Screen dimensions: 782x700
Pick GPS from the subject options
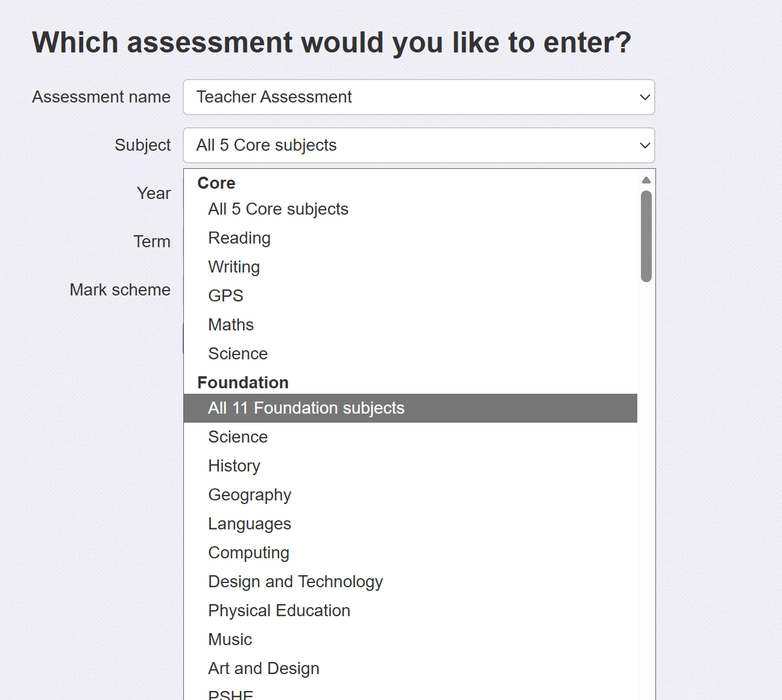click(x=225, y=296)
